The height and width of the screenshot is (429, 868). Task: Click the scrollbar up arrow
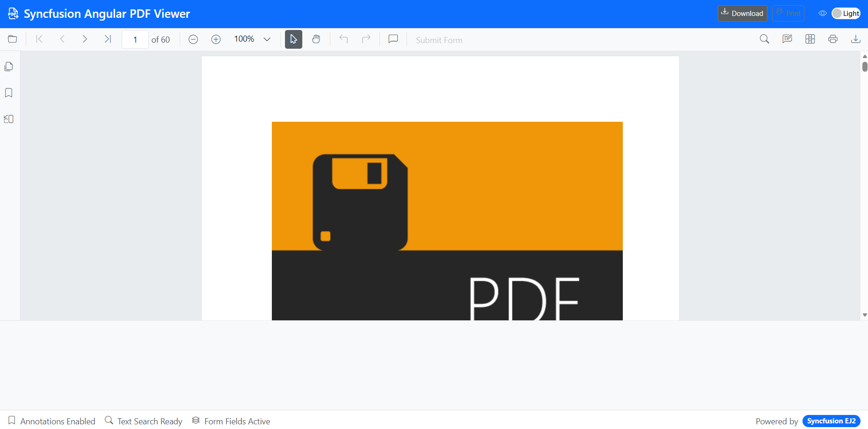[x=865, y=57]
